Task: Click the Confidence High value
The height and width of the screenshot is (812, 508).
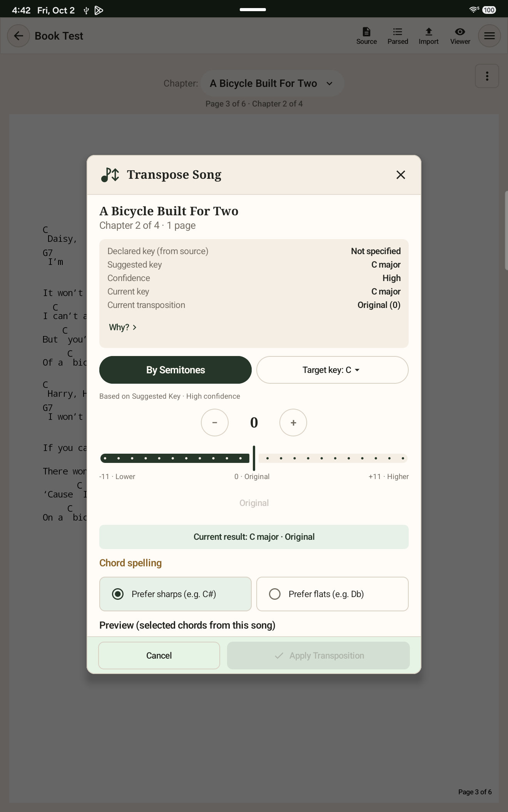Action: [391, 278]
